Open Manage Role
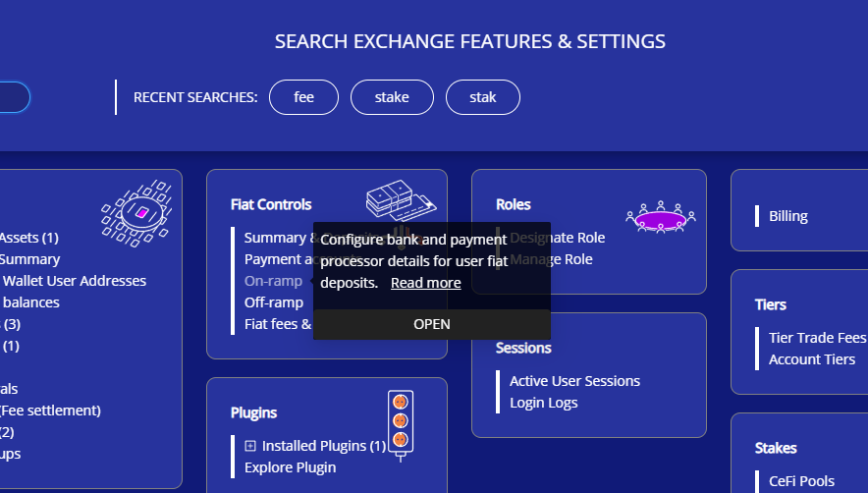The width and height of the screenshot is (868, 493). point(552,259)
